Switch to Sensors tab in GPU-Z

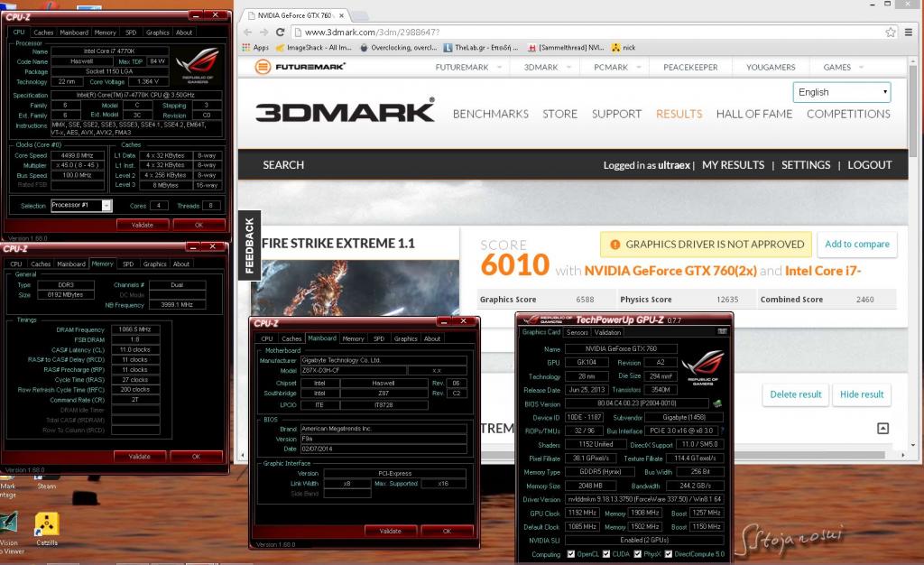[577, 332]
